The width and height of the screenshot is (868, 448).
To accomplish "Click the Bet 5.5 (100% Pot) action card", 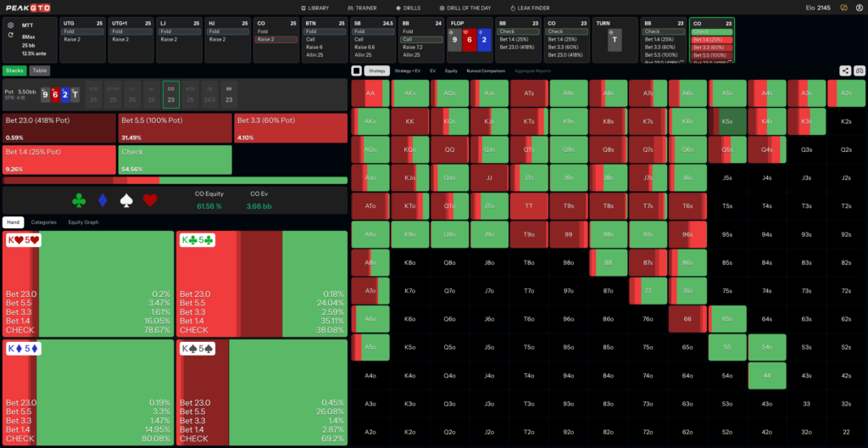I will (x=175, y=128).
